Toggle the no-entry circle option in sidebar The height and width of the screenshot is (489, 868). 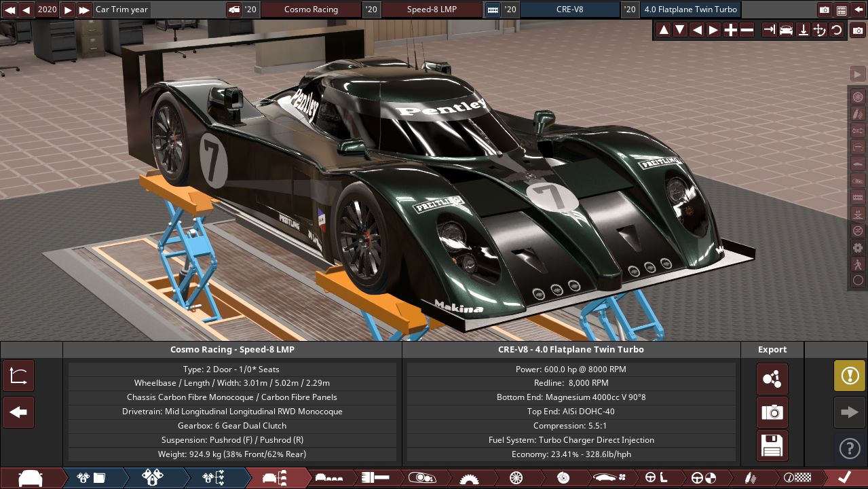858,230
